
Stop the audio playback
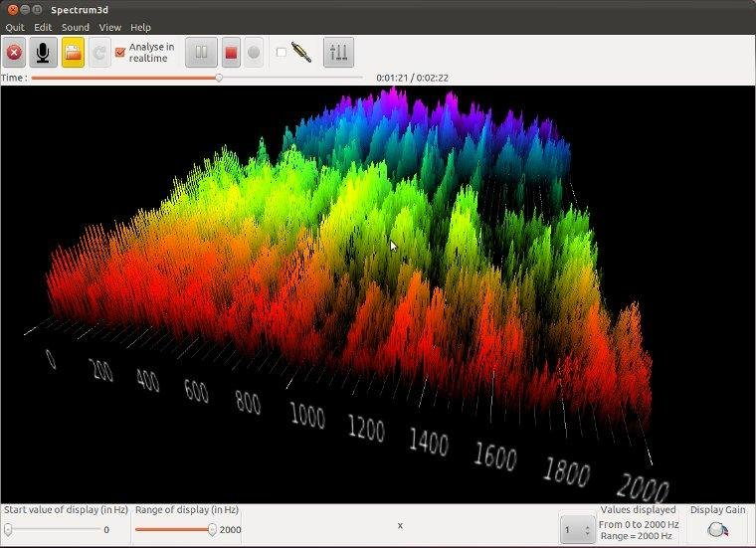pos(230,53)
